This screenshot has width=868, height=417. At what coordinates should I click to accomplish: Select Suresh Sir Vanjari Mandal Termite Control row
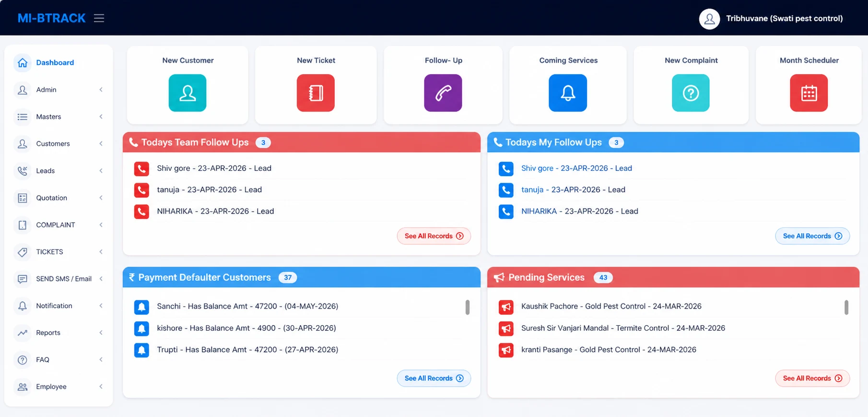623,328
